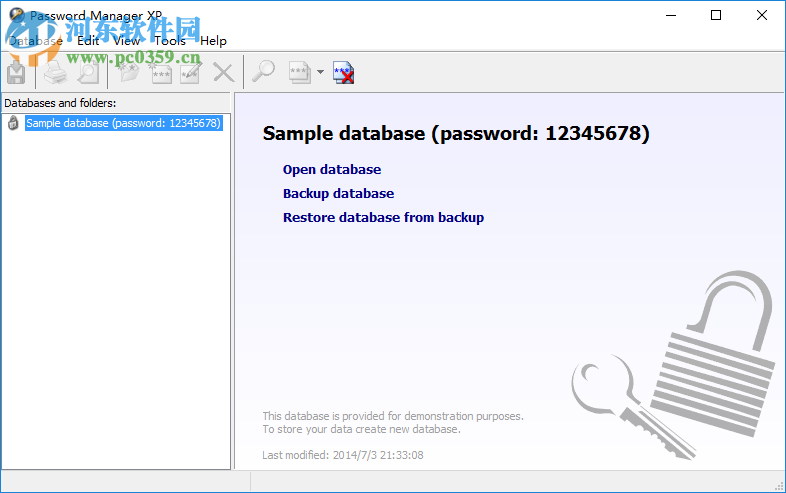Click the Print toolbar icon
This screenshot has height=493, width=786.
tap(55, 73)
